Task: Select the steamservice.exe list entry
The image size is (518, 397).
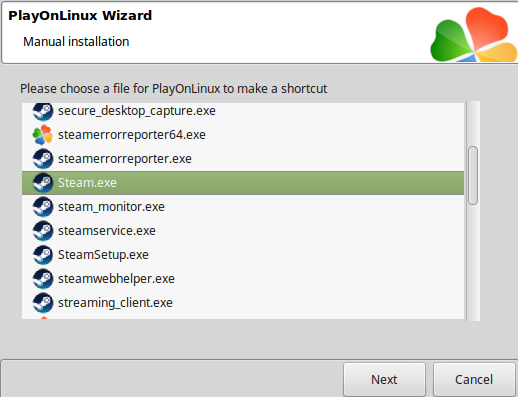Action: click(x=107, y=231)
